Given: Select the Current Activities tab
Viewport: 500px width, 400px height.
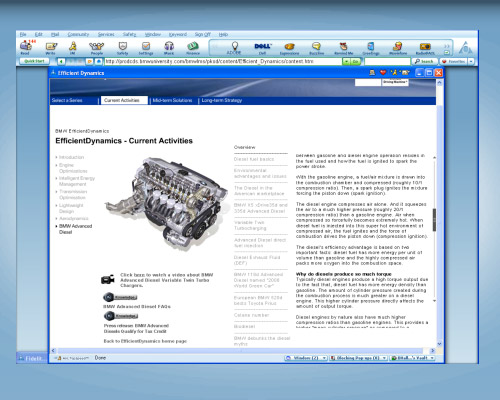Looking at the screenshot, I should click(124, 100).
